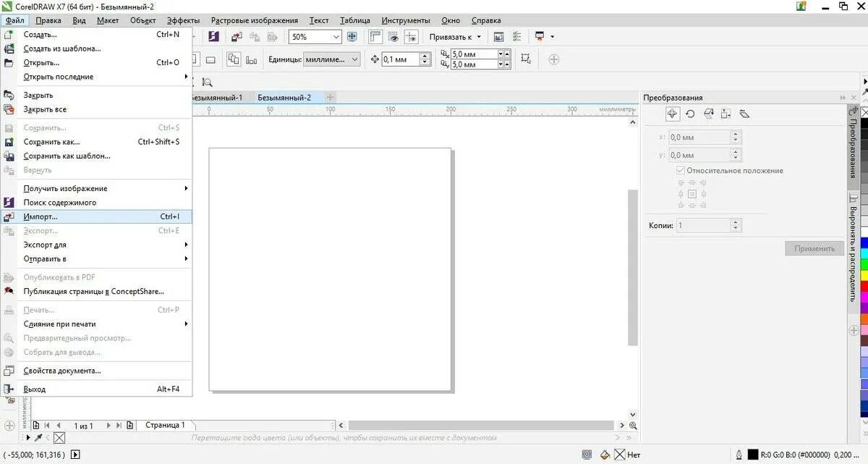
Task: Click the zoom tool icon under the toolbar
Action: (207, 83)
